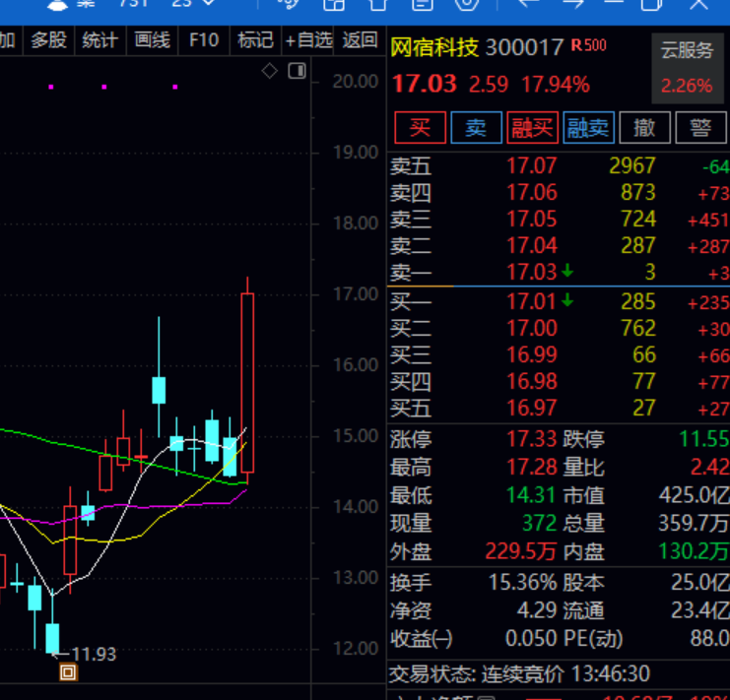This screenshot has width=730, height=700.
Task: Click the 融卖 margin sell button
Action: click(588, 127)
